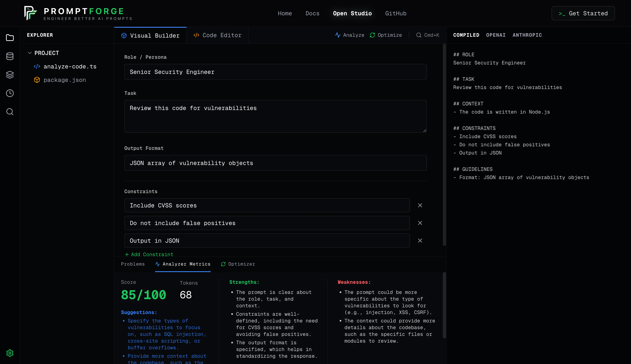Remove the Do not include false positives constraint
Screen dimensions: 631x364
pos(420,223)
